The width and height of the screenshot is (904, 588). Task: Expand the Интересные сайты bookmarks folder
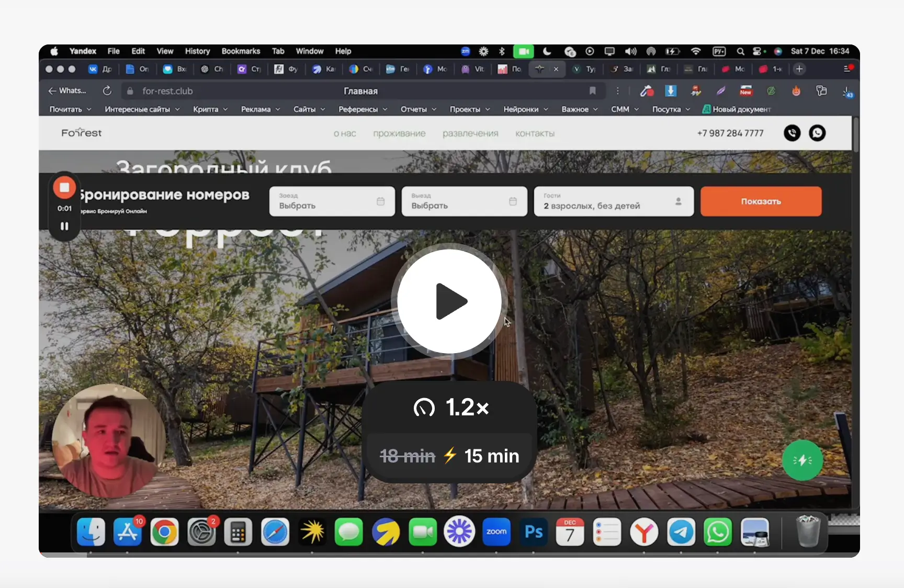click(x=142, y=109)
